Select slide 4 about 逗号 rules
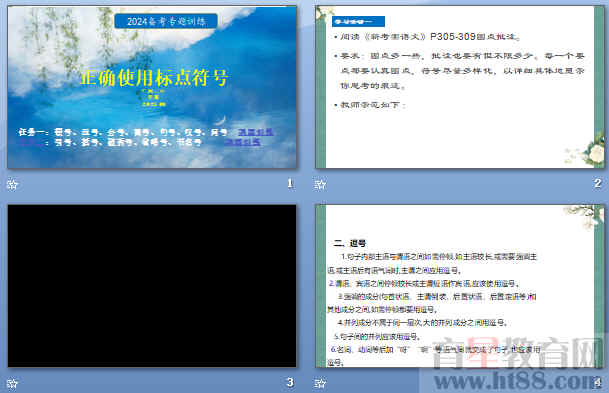The image size is (609, 393). [460, 286]
